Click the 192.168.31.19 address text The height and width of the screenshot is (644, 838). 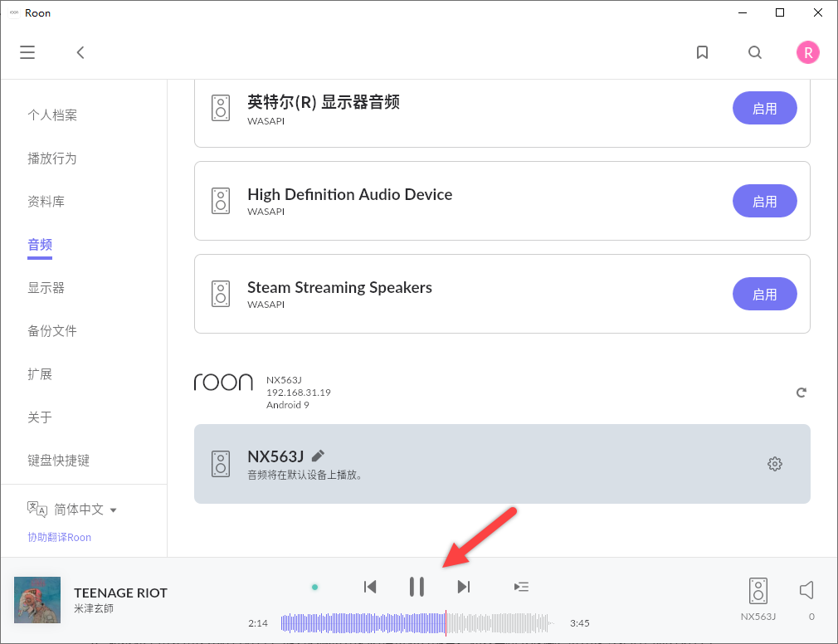(299, 393)
